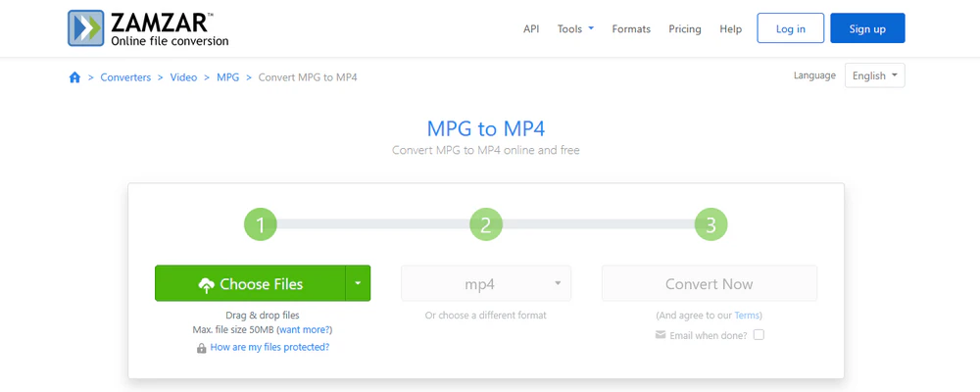Click the step 1 green circle
980x392 pixels.
coord(260,224)
